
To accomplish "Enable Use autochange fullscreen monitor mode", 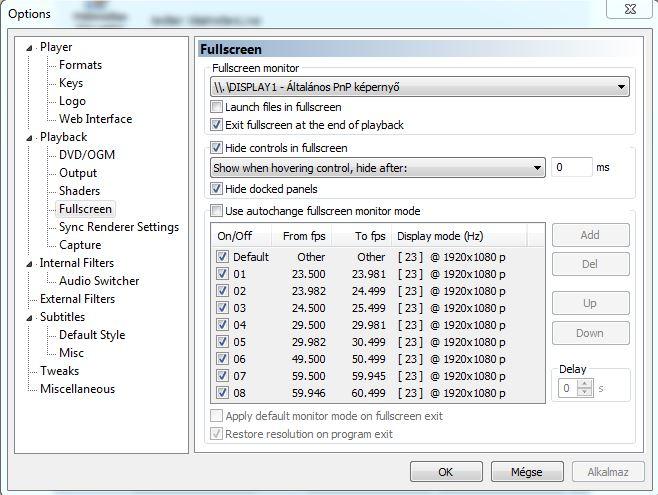I will [216, 211].
